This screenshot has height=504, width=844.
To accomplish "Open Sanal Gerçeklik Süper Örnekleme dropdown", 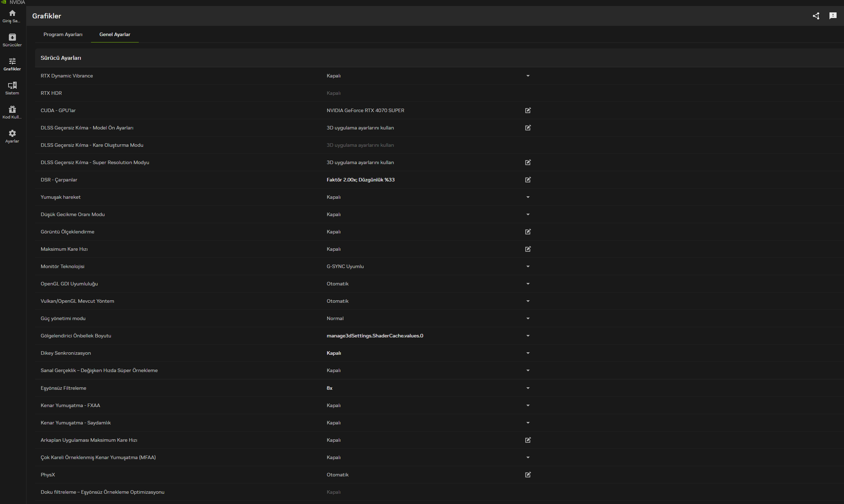I will 528,370.
